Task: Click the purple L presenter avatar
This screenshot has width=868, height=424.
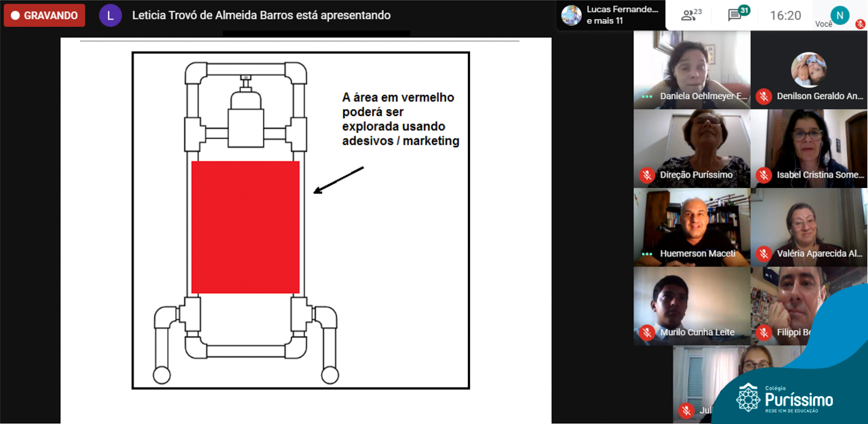Action: (111, 15)
